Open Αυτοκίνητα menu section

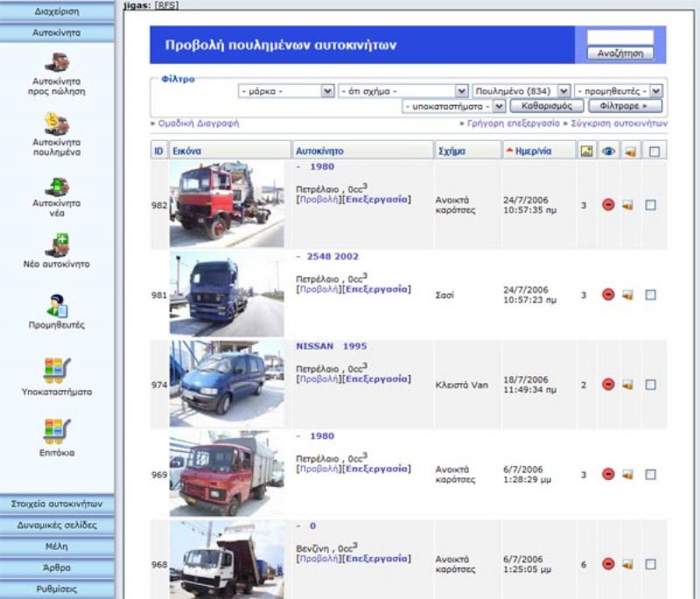[x=57, y=32]
